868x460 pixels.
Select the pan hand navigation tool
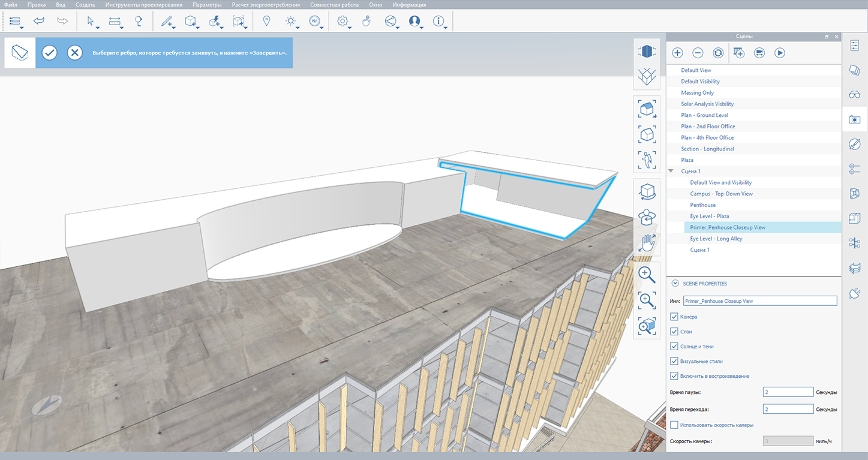[x=646, y=243]
